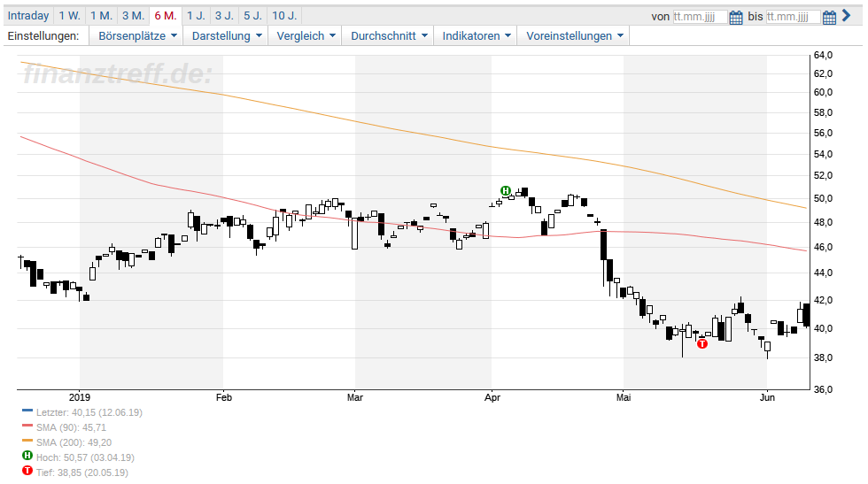Click the Jun label on the time axis

coord(767,397)
